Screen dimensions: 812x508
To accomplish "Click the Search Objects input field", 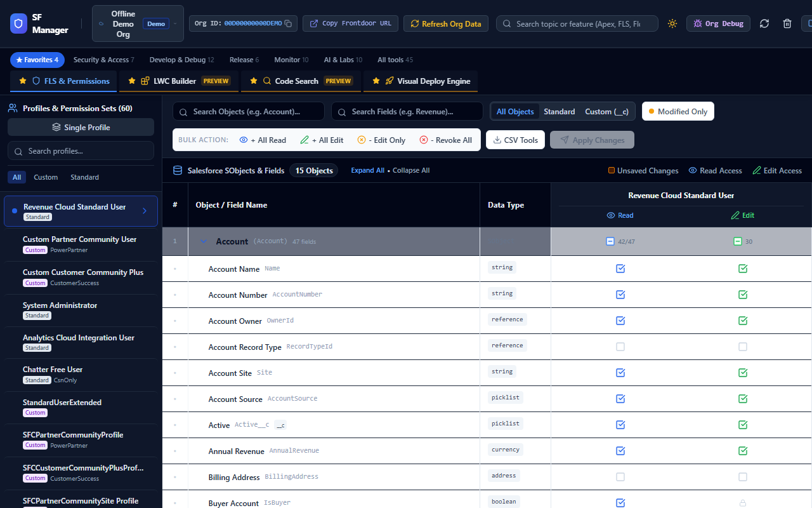I will [249, 111].
